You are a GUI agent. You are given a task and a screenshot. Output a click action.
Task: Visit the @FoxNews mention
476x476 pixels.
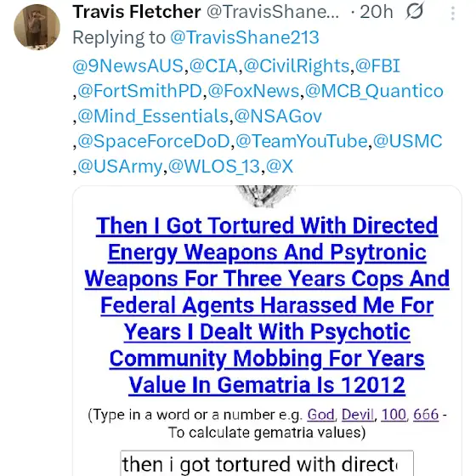click(x=254, y=91)
